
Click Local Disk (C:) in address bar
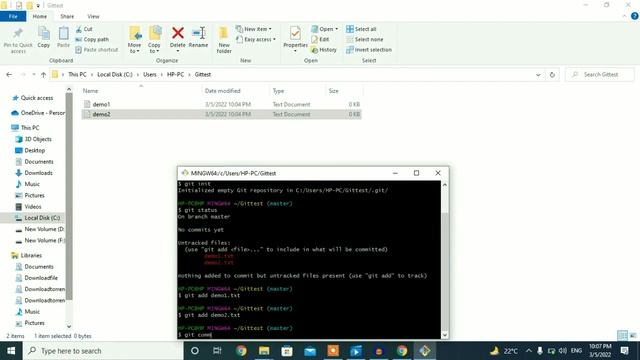pyautogui.click(x=115, y=75)
